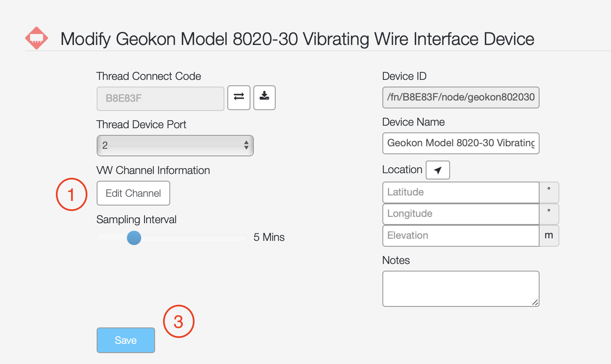Click the download icon next to Thread Connect Code
This screenshot has width=611, height=364.
click(264, 98)
